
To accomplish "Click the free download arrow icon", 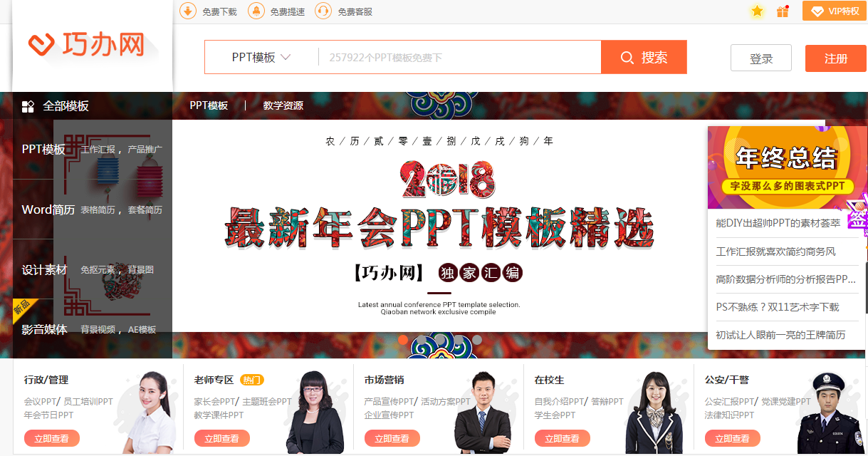I will [x=187, y=11].
